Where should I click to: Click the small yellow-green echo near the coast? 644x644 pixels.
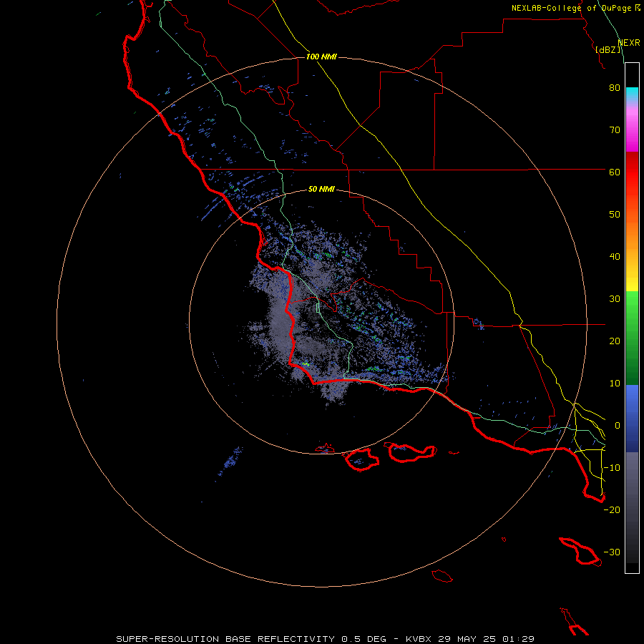(305, 364)
